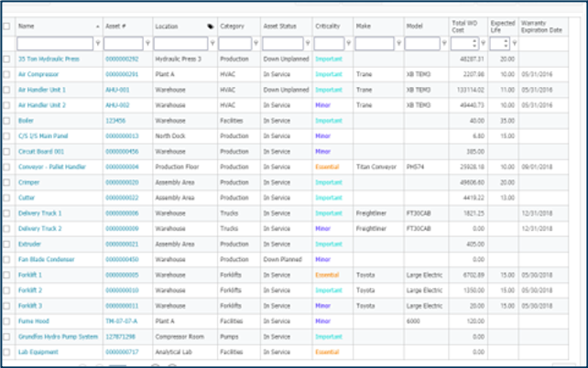Check the Forklift 2 row checkbox

pos(6,290)
